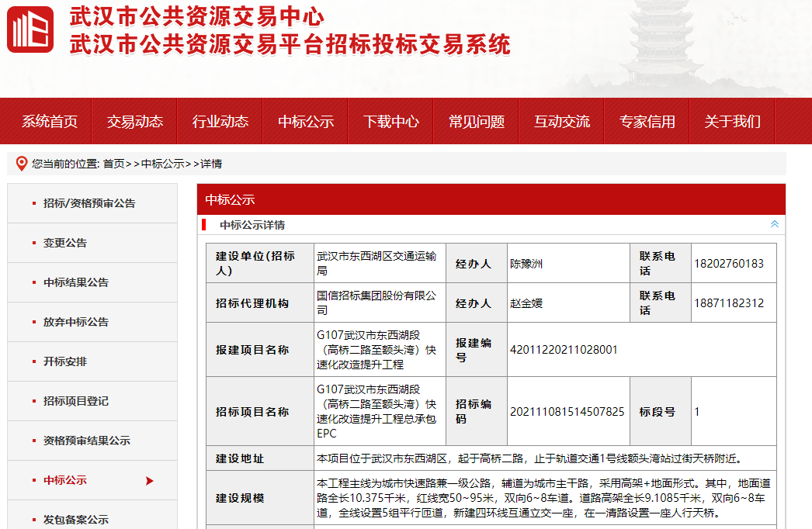Navigate to 常见问题 page
Screen dimensions: 812x529
[x=477, y=122]
